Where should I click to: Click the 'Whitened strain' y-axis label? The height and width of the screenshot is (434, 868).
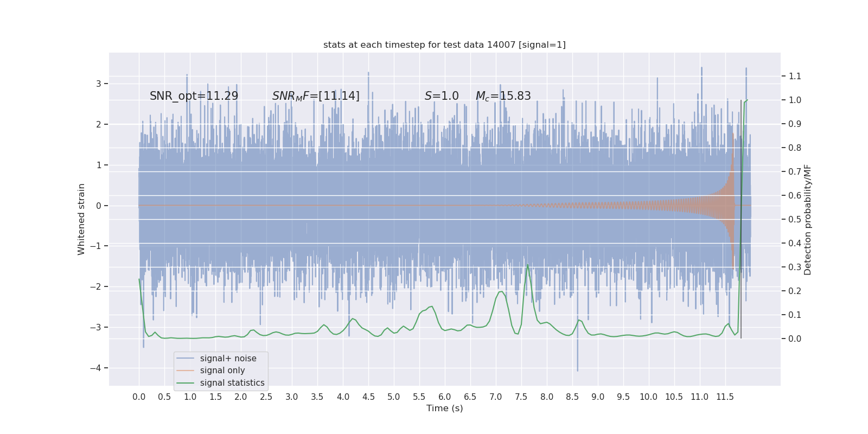(x=81, y=219)
